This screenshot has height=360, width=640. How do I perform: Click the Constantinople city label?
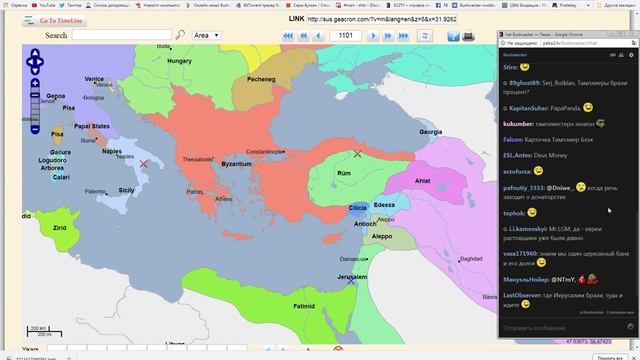(x=265, y=152)
